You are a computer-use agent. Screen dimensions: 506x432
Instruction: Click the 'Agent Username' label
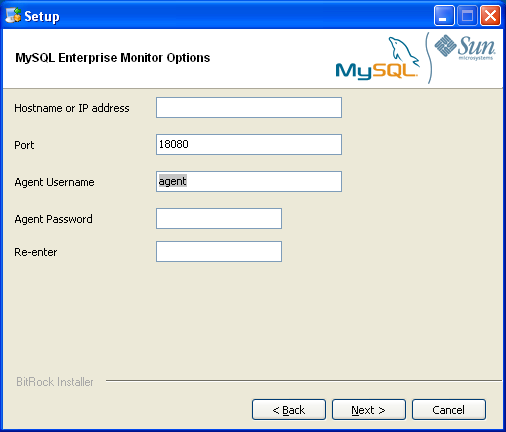pyautogui.click(x=54, y=182)
